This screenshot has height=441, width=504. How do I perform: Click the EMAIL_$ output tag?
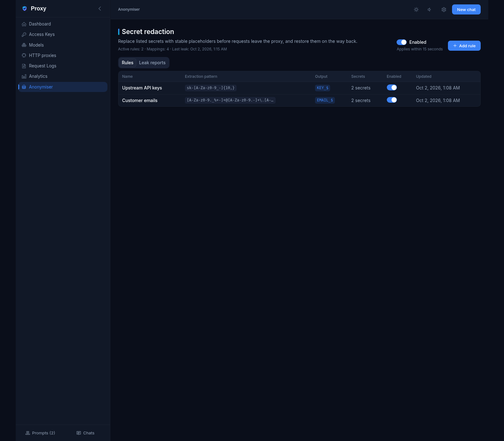click(325, 100)
